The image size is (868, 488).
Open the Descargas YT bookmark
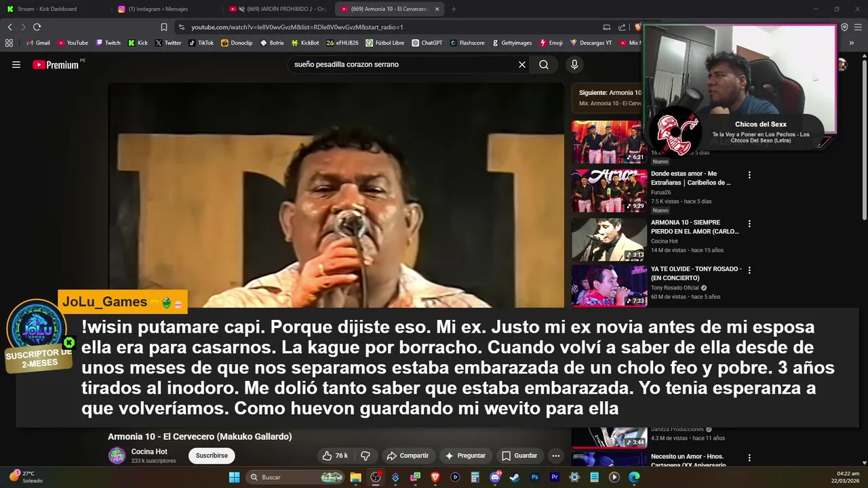(x=591, y=43)
